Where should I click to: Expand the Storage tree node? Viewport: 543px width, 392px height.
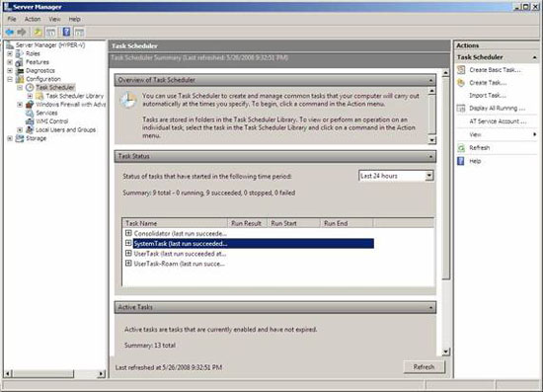(x=10, y=138)
